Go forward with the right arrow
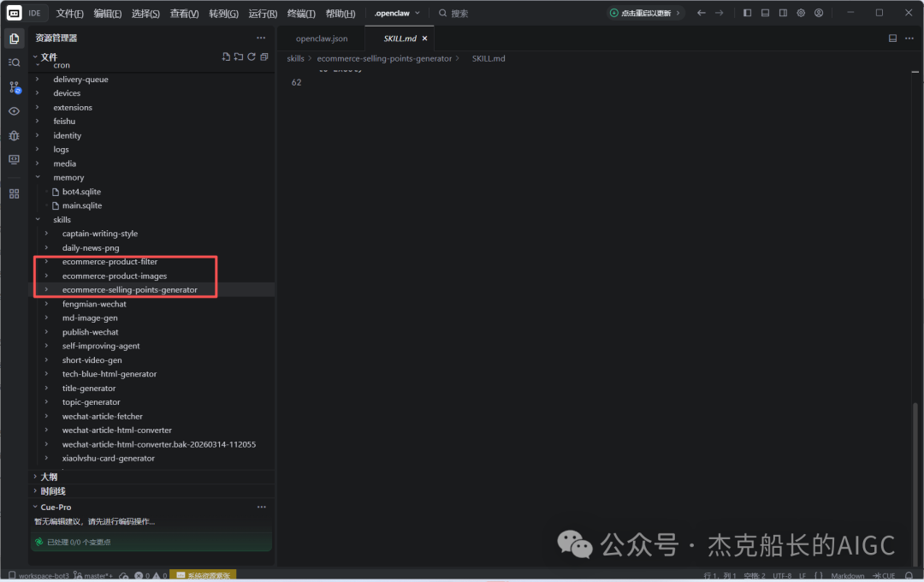The height and width of the screenshot is (582, 924). pos(719,13)
